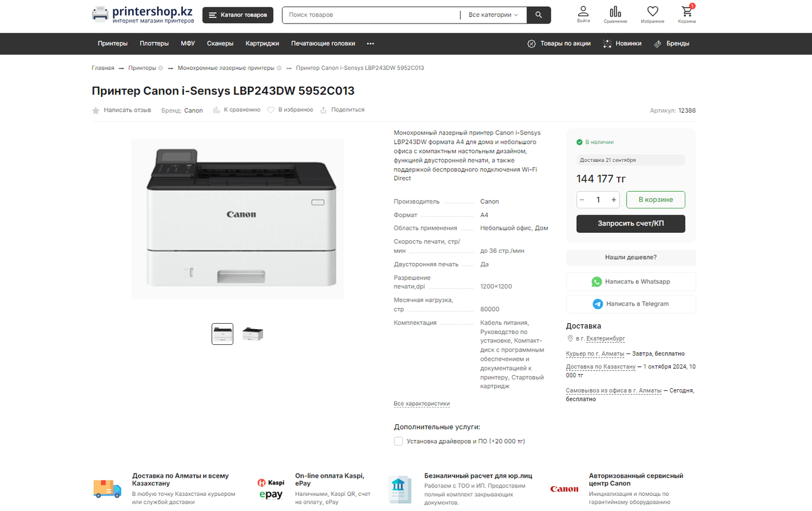
Task: Open the МФУ menu item
Action: (x=187, y=44)
